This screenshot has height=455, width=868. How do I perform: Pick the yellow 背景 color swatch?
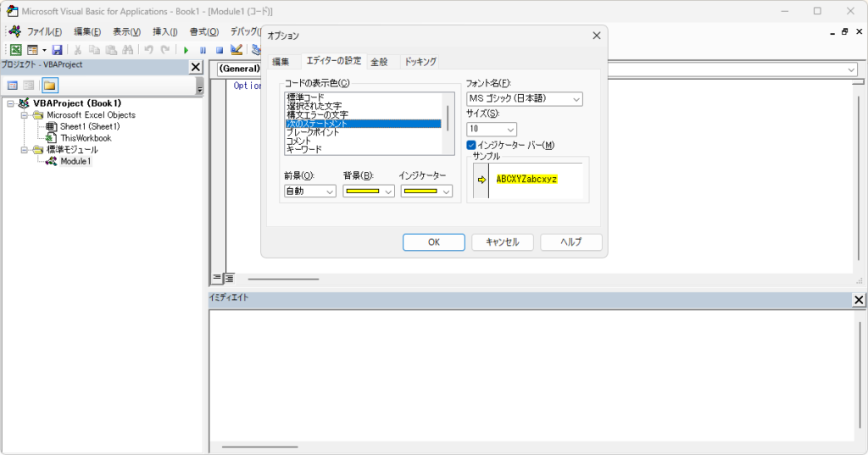coord(363,191)
